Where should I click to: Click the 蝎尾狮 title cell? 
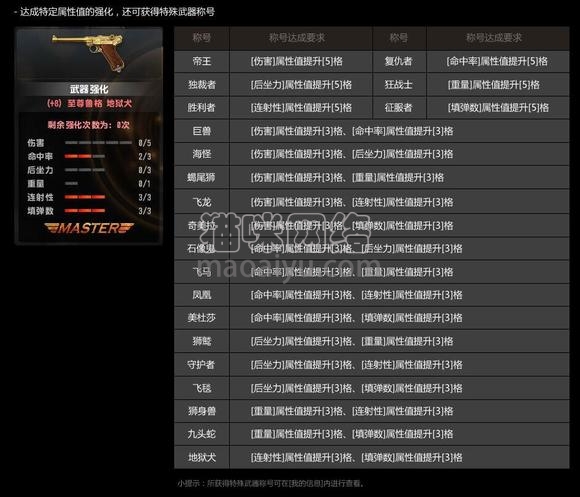pos(202,178)
